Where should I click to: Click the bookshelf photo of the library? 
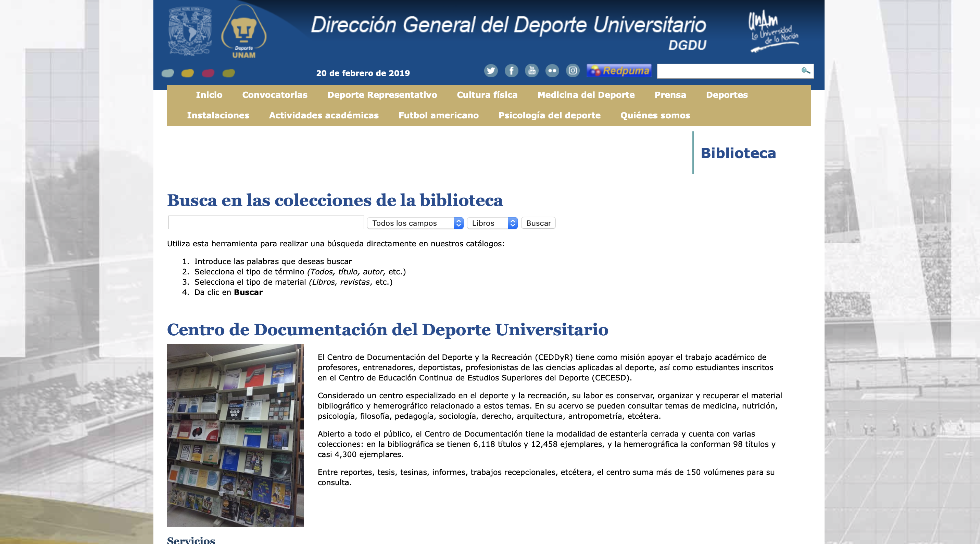coord(236,435)
